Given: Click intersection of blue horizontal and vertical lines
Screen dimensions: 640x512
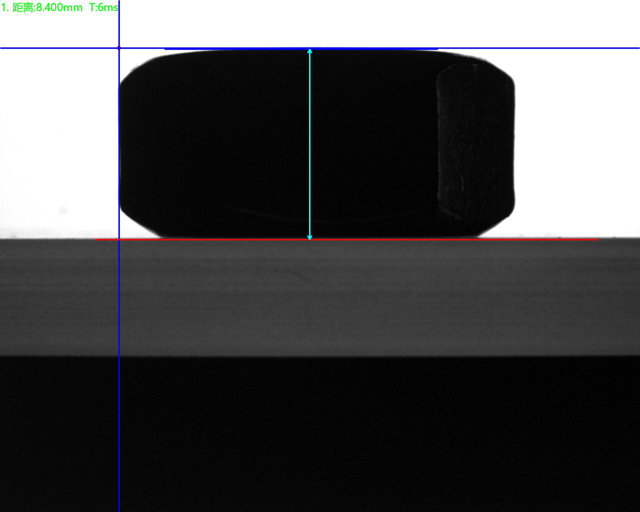Looking at the screenshot, I should (119, 48).
